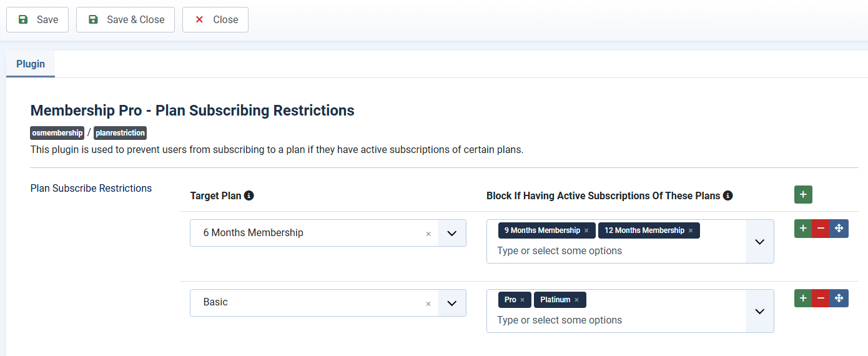Image resolution: width=868 pixels, height=356 pixels.
Task: Click the Save button
Action: pyautogui.click(x=37, y=19)
